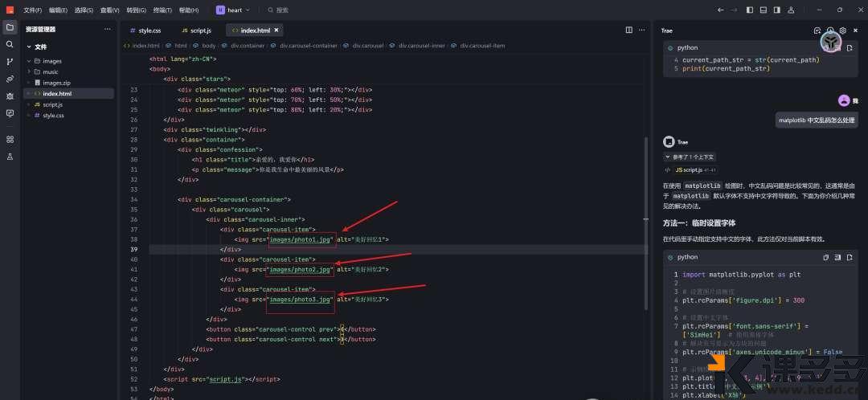Open Trae chat settings gear
Screen dimensions: 868x400
click(842, 31)
